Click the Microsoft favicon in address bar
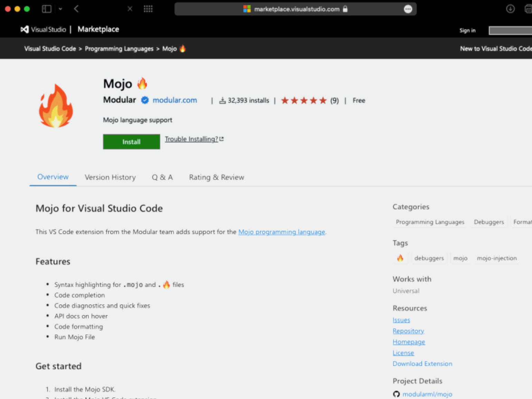Image resolution: width=532 pixels, height=399 pixels. 247,9
